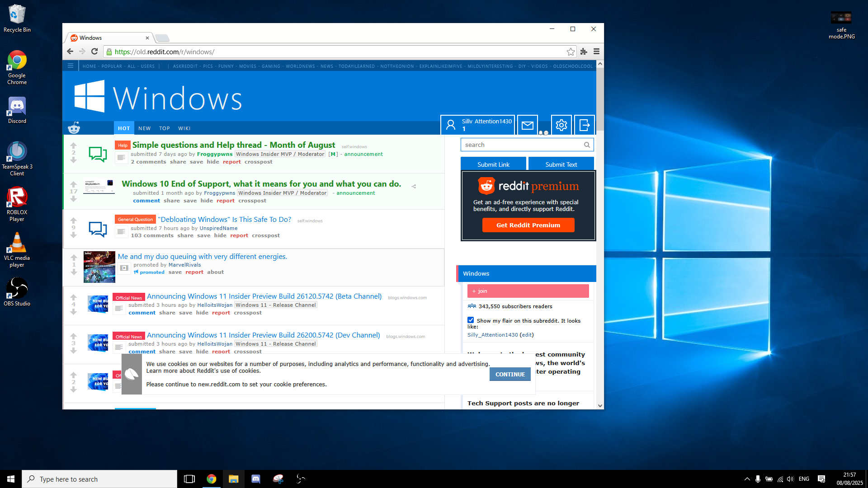This screenshot has width=868, height=488.
Task: Open the Windows 10 End of Support post title
Action: point(261,184)
